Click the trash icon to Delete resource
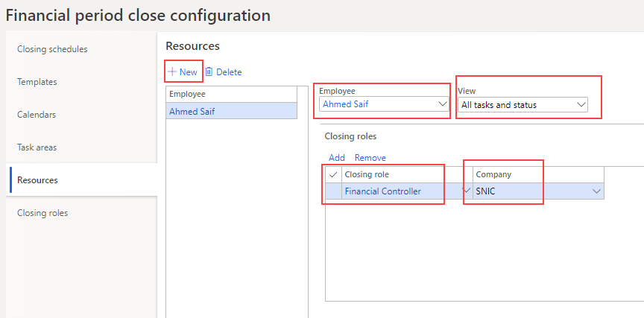The height and width of the screenshot is (318, 644). [x=209, y=72]
